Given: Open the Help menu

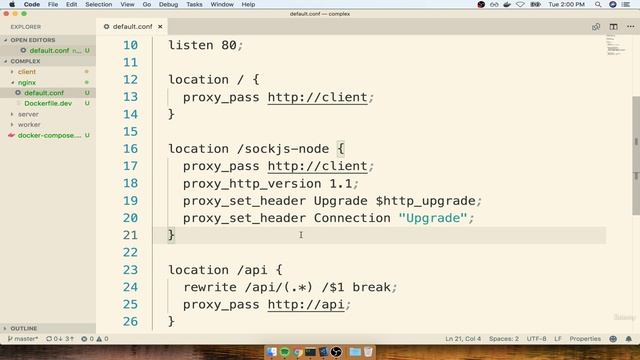Looking at the screenshot, I should [x=248, y=4].
